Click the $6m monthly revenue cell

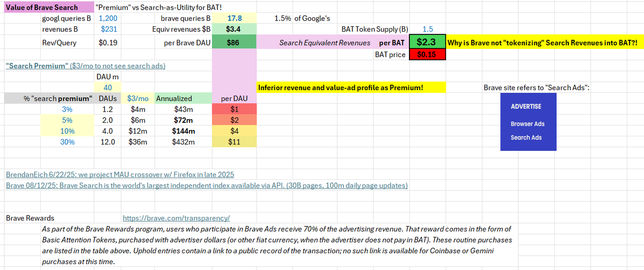tap(138, 120)
